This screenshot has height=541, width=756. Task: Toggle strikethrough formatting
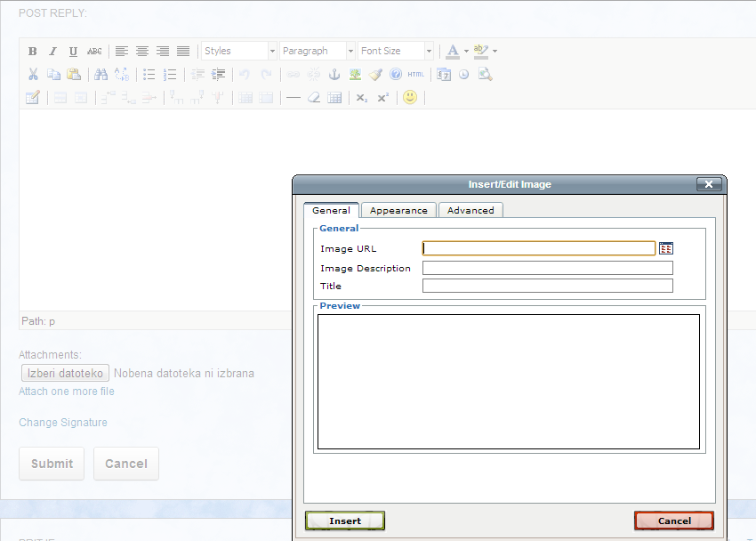pyautogui.click(x=94, y=52)
